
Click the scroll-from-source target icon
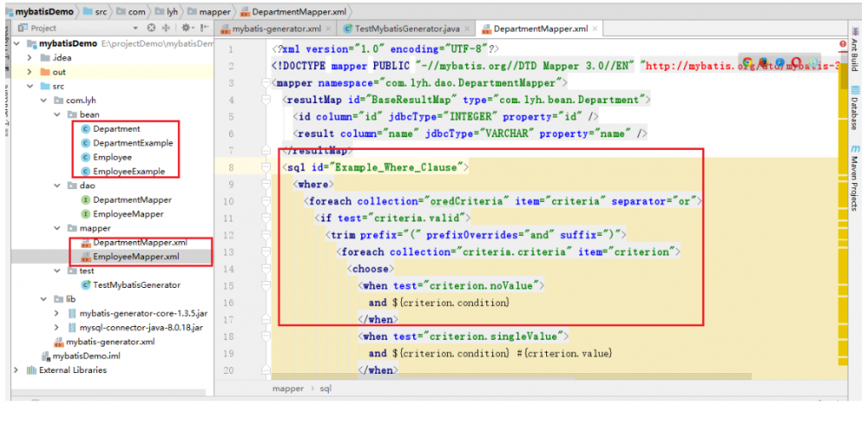click(x=151, y=28)
